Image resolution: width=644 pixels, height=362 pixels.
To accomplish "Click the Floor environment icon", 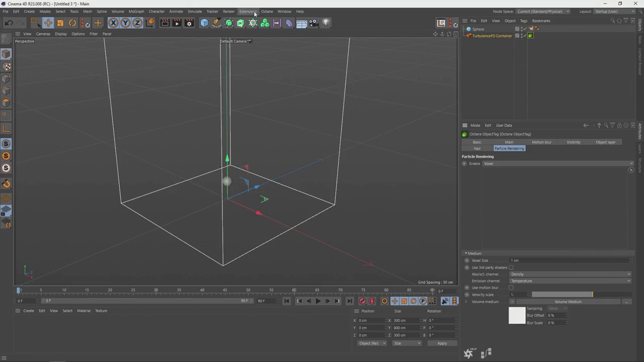I will (x=302, y=23).
